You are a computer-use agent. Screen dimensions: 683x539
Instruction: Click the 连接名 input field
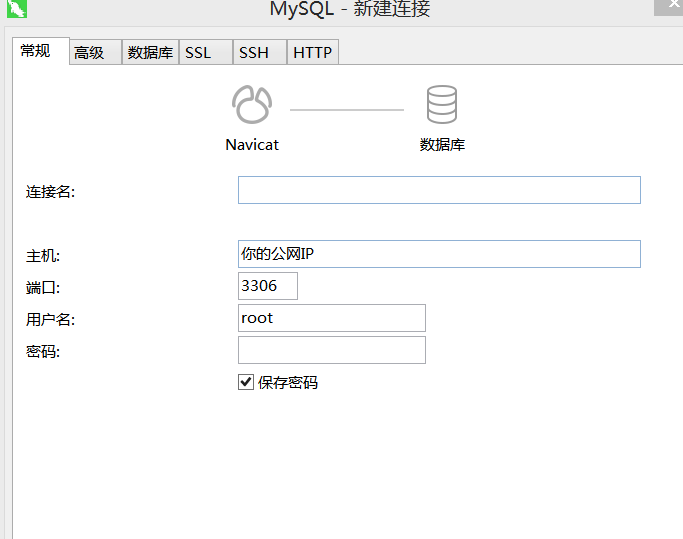tap(439, 190)
